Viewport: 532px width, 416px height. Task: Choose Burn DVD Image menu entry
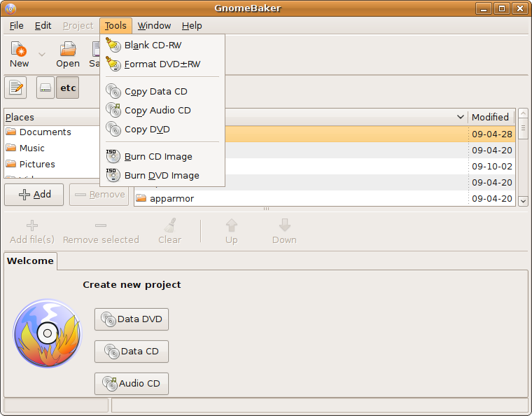click(x=162, y=175)
